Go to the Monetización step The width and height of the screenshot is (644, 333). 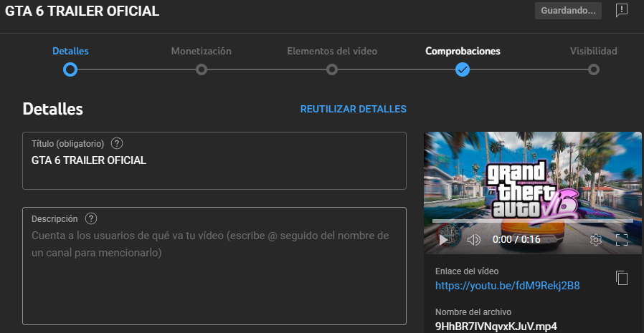tap(202, 52)
